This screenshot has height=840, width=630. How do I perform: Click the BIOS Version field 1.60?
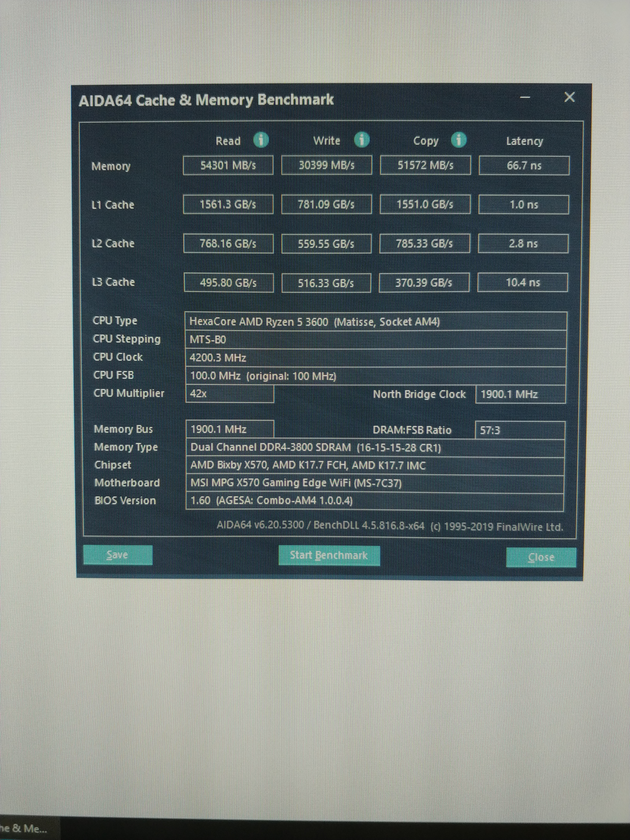click(375, 501)
